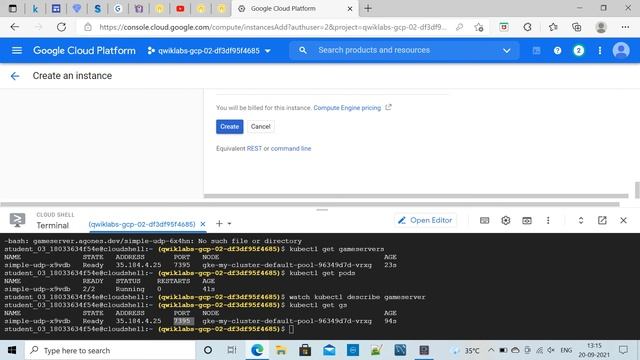This screenshot has height=360, width=640.
Task: Open the Edge settings and more menu
Action: [x=625, y=27]
